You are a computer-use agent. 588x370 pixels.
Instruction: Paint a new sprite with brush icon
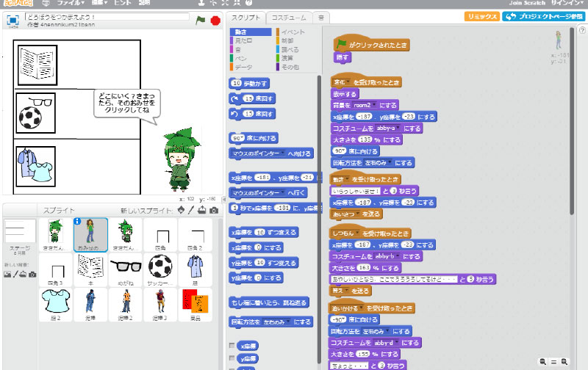click(x=191, y=211)
